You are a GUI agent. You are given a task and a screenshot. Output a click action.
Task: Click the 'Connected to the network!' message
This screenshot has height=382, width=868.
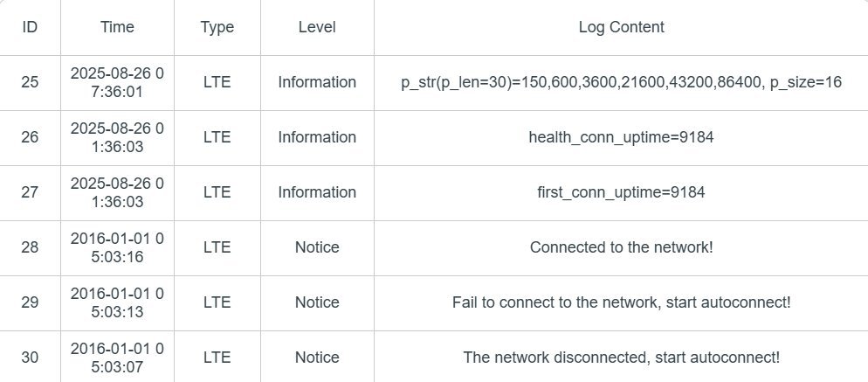tap(621, 247)
